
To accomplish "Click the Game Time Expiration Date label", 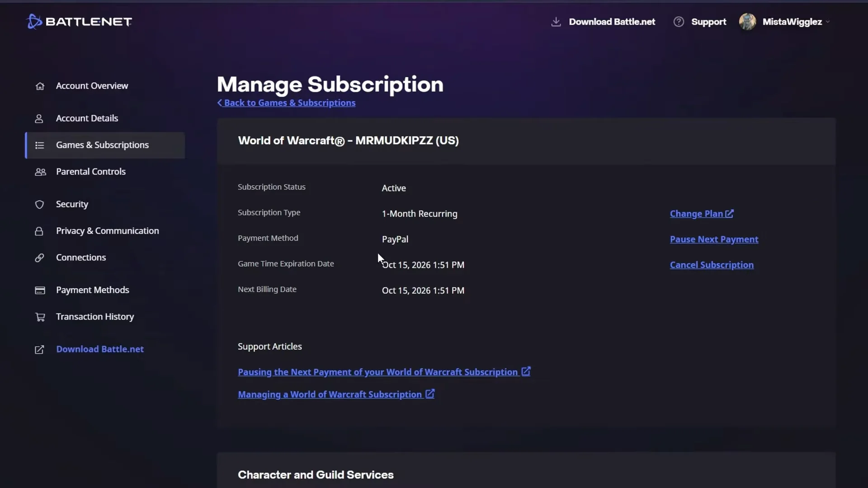I will [286, 263].
